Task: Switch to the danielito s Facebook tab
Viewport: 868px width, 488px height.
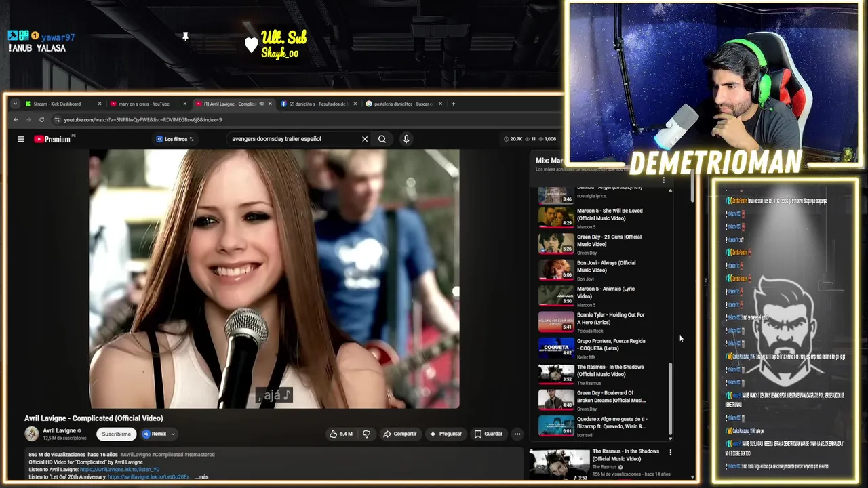Action: click(317, 104)
